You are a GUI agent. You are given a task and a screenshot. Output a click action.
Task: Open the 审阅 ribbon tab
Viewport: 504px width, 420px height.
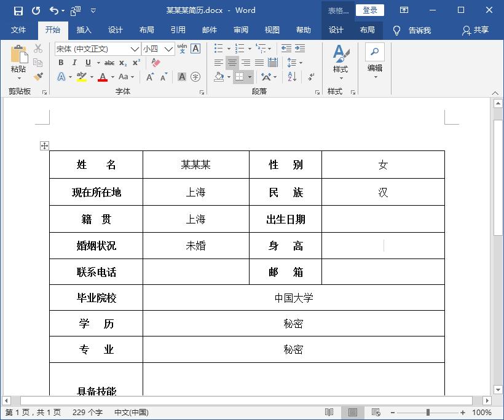tap(240, 29)
